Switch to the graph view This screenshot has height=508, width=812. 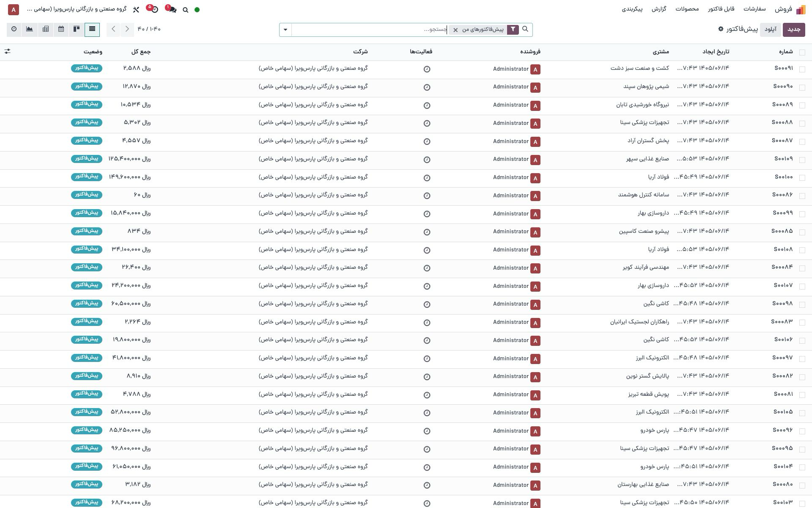pos(30,29)
